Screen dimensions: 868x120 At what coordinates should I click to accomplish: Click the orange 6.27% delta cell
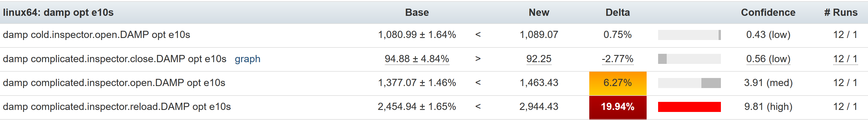pos(617,83)
